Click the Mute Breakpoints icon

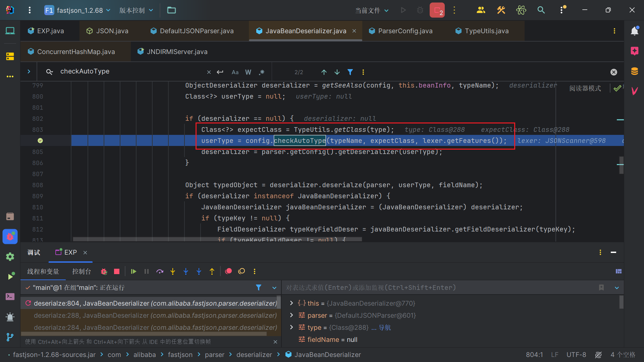click(241, 271)
